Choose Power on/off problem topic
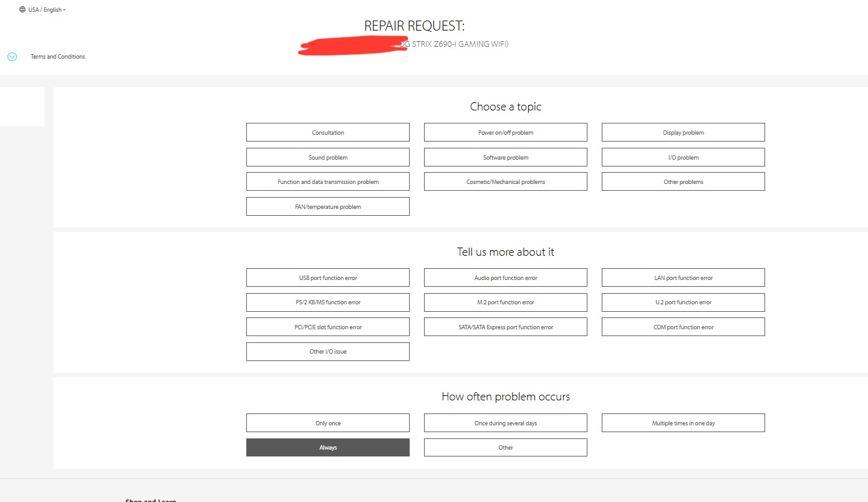Image resolution: width=868 pixels, height=502 pixels. (506, 132)
